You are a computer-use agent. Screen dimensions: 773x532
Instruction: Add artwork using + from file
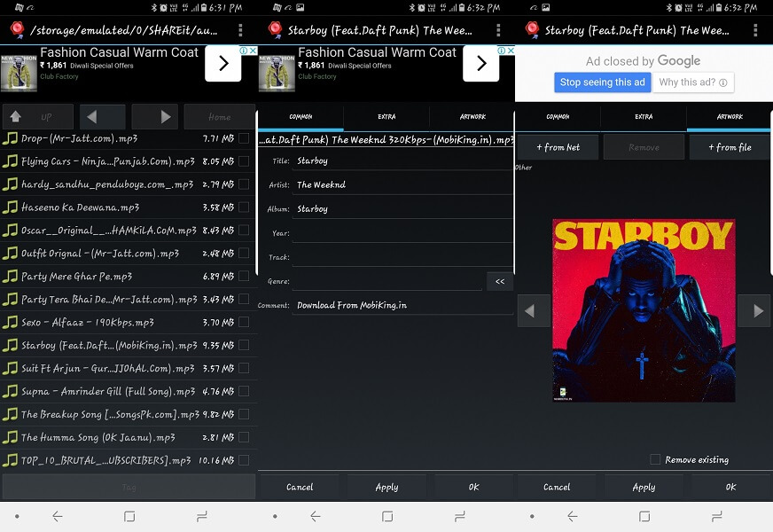730,147
